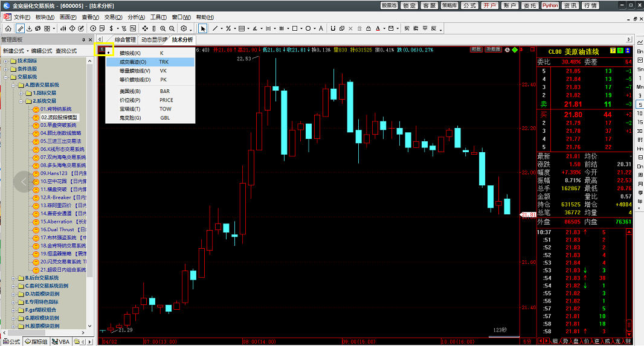
Task: Select the 30-minute period in the right strip
Action: 640,131
